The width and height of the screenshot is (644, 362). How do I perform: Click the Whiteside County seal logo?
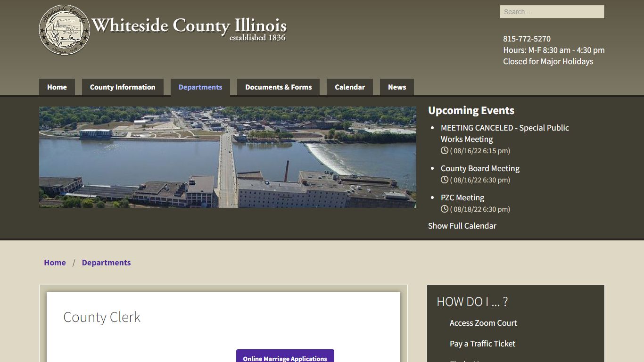click(64, 30)
